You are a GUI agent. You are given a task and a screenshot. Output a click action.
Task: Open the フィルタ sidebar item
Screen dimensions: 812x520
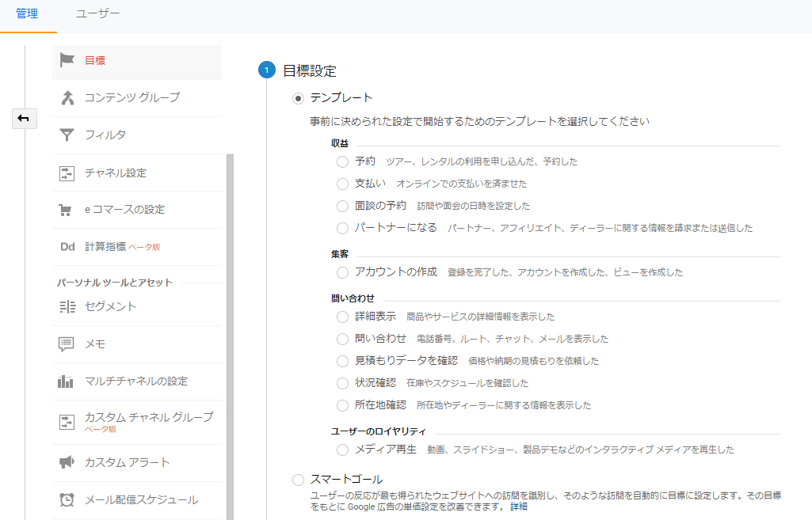pos(137,135)
